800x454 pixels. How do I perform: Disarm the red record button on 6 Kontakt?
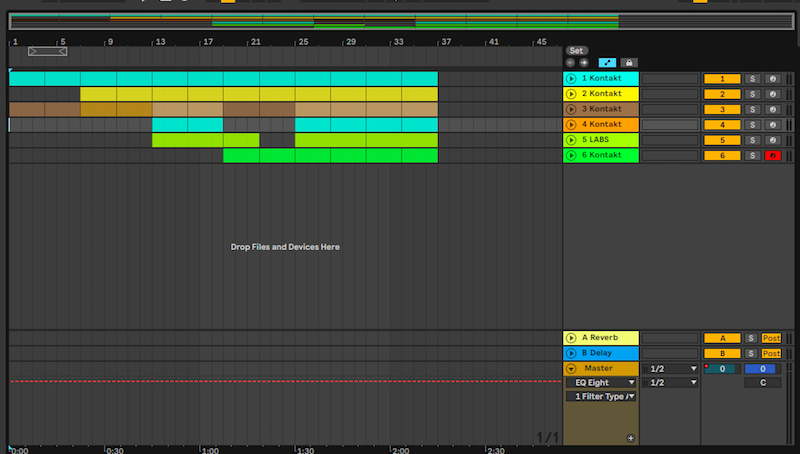(x=772, y=155)
